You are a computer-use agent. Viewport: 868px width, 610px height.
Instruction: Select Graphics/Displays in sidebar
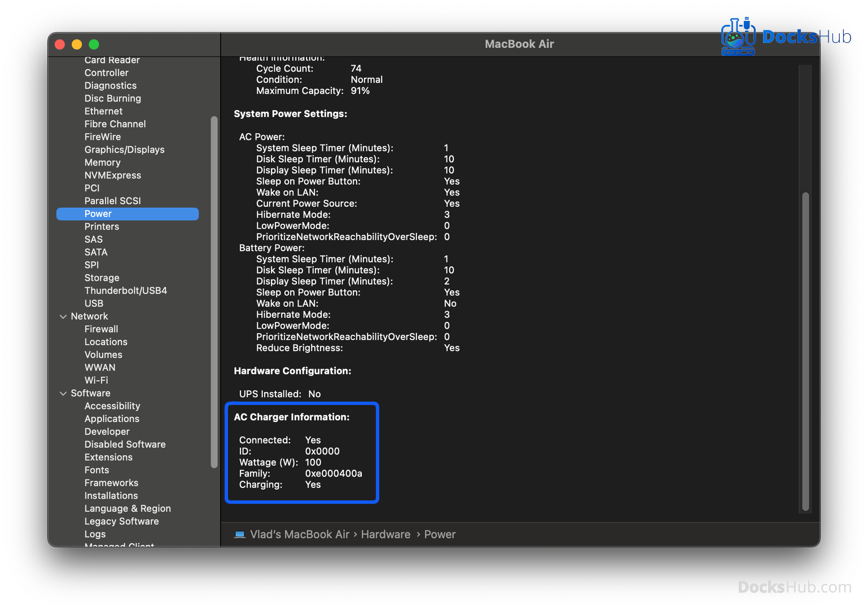click(x=125, y=150)
